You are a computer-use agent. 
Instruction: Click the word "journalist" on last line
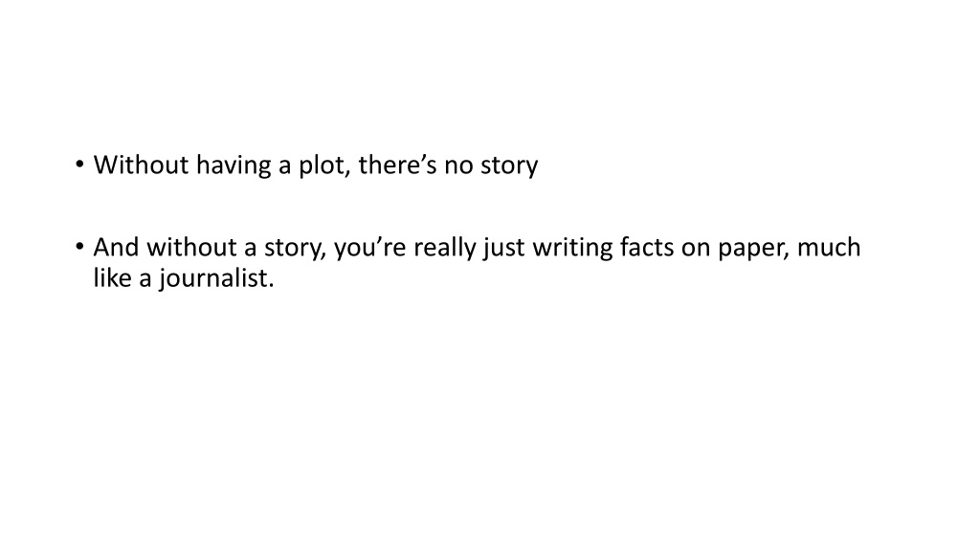coord(212,278)
